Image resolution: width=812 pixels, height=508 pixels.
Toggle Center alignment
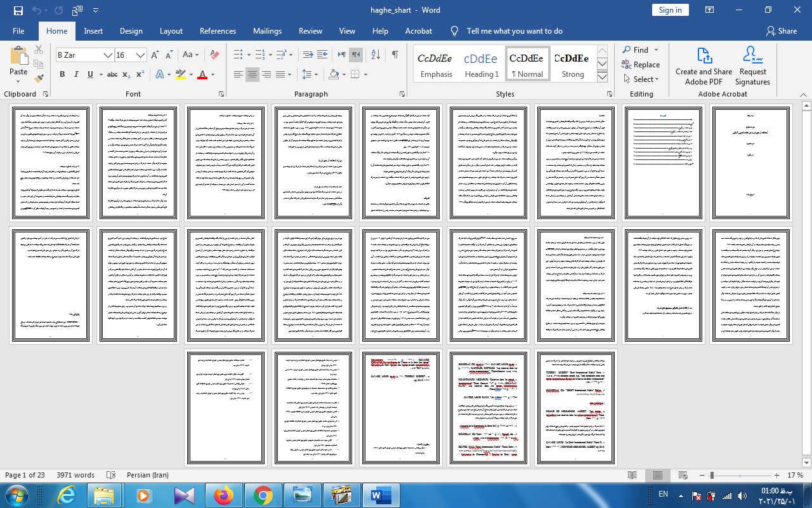point(252,75)
